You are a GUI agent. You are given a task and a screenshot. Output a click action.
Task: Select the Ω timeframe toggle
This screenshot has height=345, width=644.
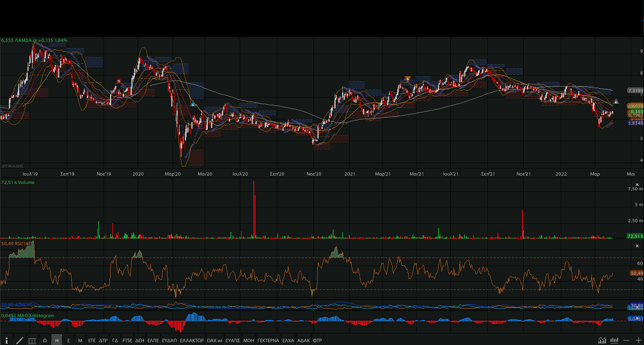(x=45, y=340)
